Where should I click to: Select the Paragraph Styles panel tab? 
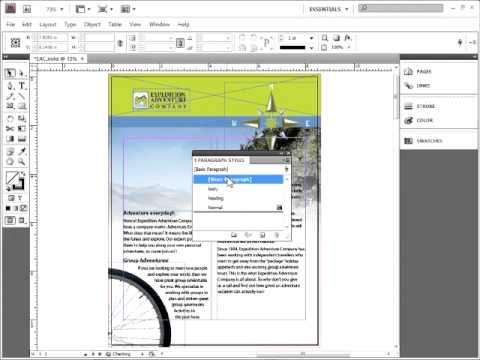click(221, 160)
